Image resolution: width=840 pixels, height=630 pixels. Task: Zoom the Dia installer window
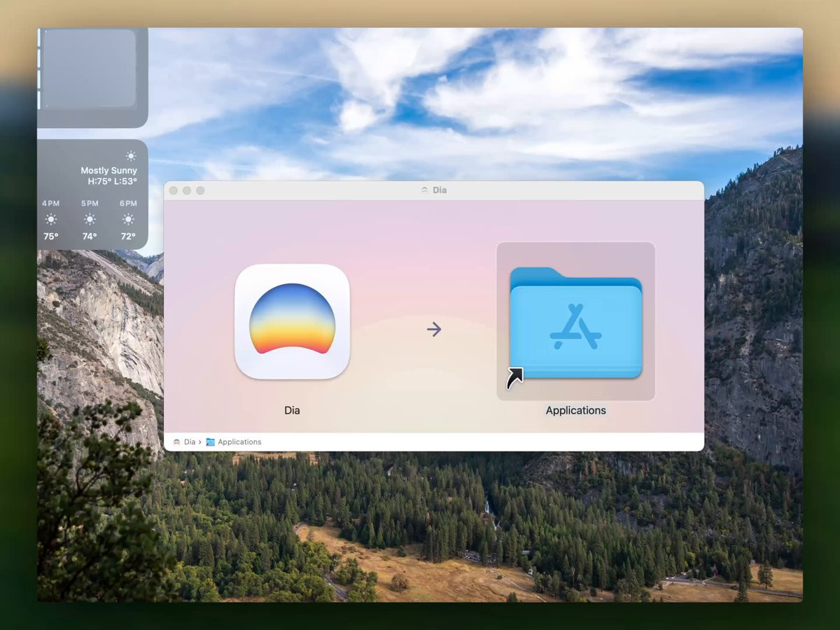click(200, 190)
